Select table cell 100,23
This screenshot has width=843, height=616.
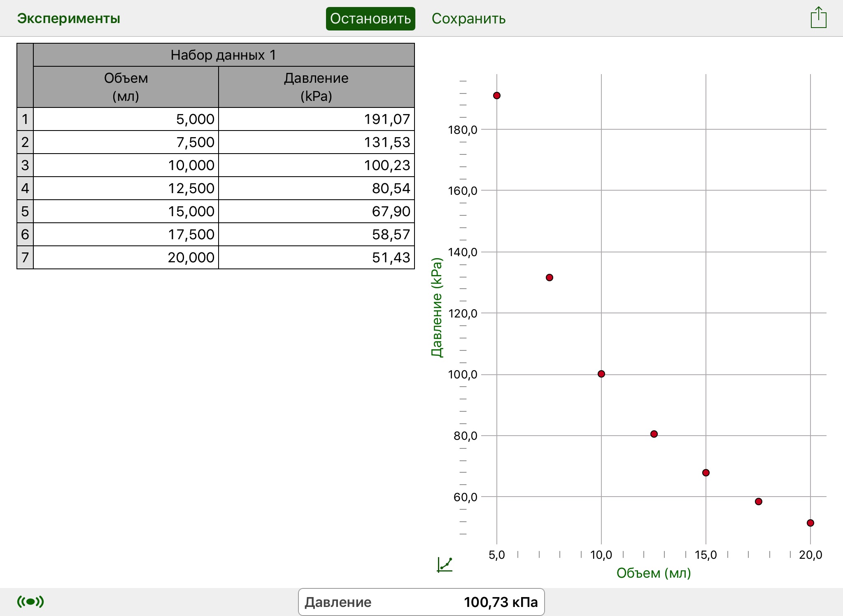tap(316, 166)
